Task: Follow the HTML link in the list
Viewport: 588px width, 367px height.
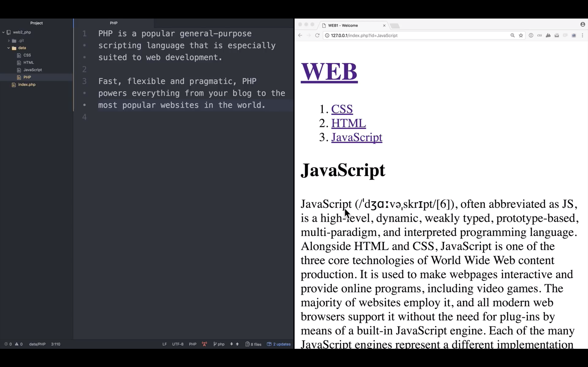Action: [348, 123]
